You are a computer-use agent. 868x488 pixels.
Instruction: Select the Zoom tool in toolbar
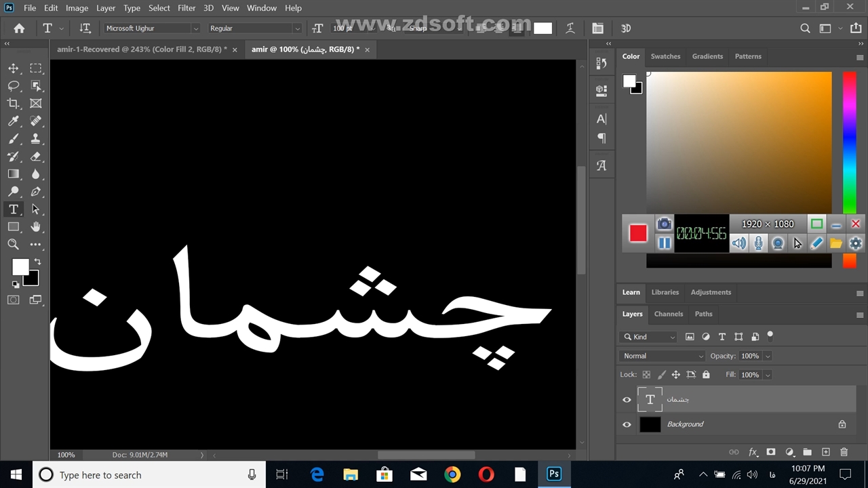[x=13, y=245]
